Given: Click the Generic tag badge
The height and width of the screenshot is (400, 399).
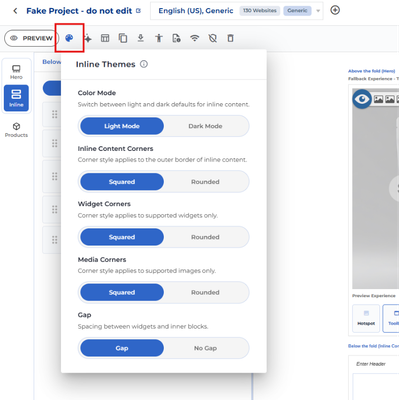Looking at the screenshot, I should click(x=297, y=11).
